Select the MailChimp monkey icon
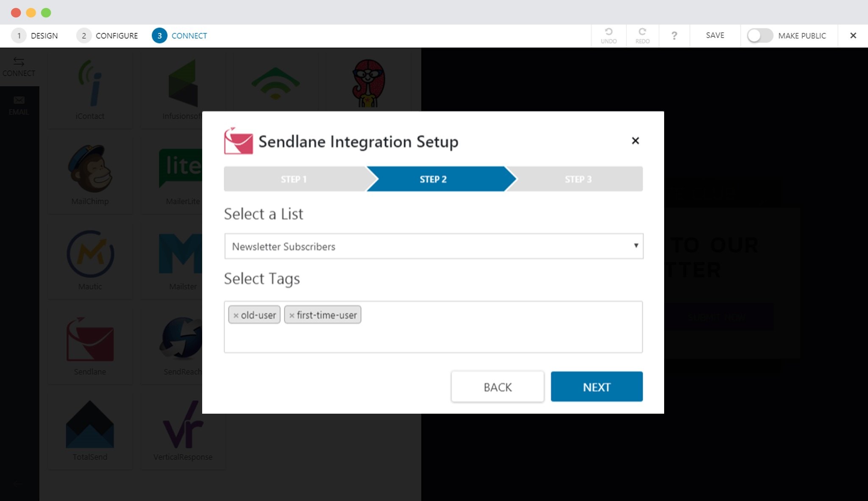 pos(90,169)
